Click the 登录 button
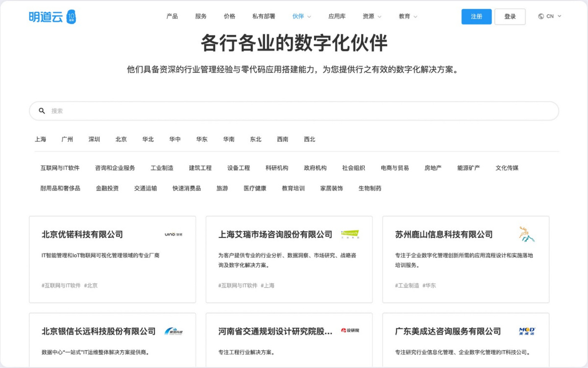This screenshot has width=588, height=368. pos(510,16)
